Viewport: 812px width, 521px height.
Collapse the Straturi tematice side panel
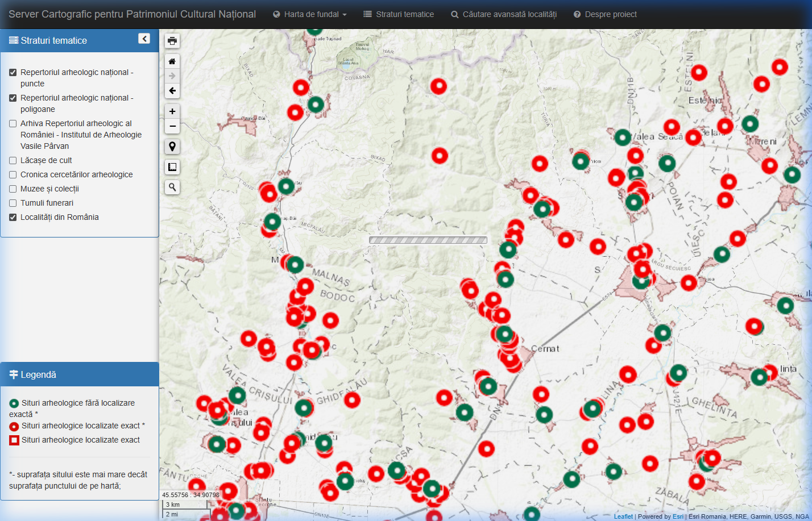144,39
